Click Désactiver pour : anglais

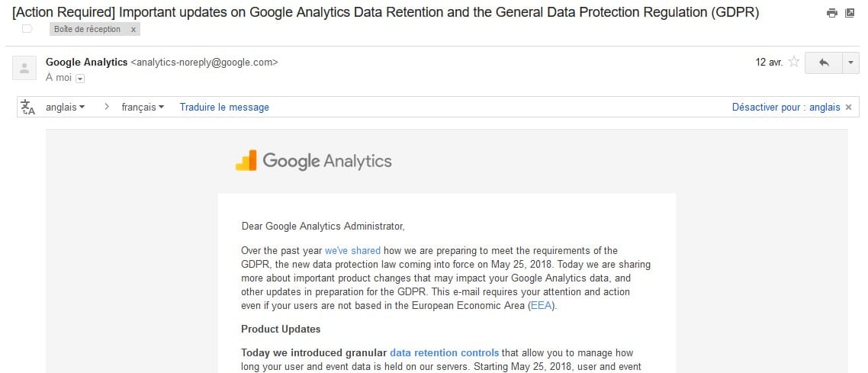(x=786, y=108)
